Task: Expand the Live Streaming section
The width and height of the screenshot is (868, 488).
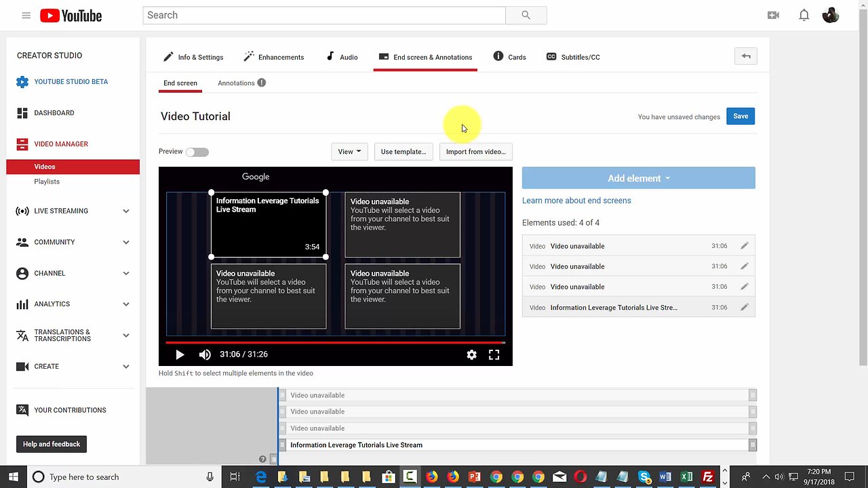Action: click(x=125, y=211)
